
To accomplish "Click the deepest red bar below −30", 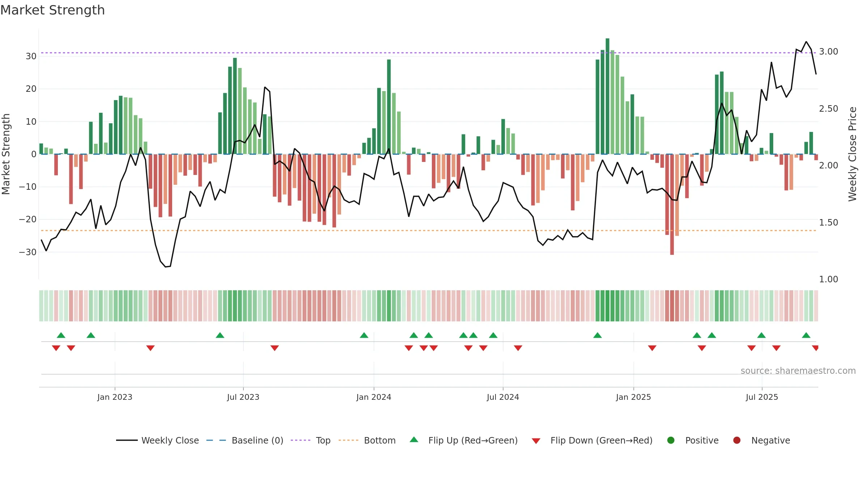I will click(672, 205).
